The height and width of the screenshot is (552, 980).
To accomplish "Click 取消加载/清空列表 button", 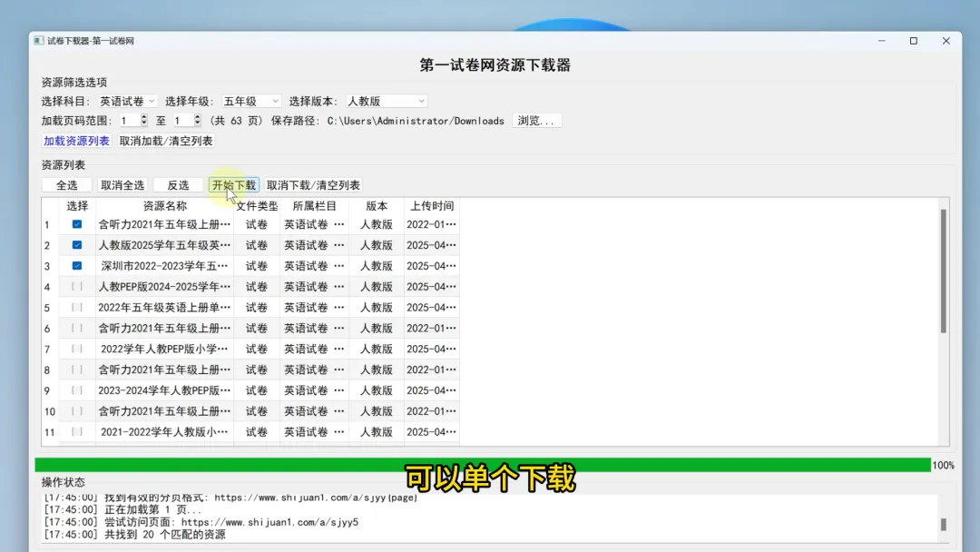I will pos(166,141).
